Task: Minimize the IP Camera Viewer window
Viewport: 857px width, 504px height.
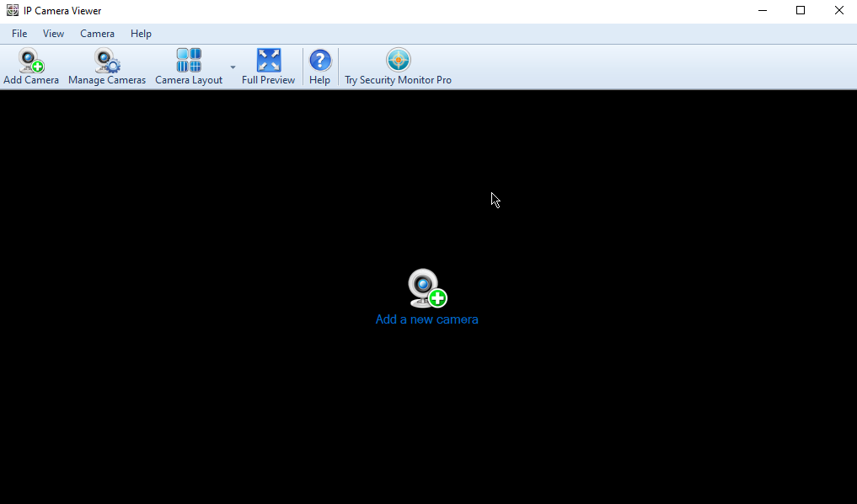Action: (x=762, y=10)
